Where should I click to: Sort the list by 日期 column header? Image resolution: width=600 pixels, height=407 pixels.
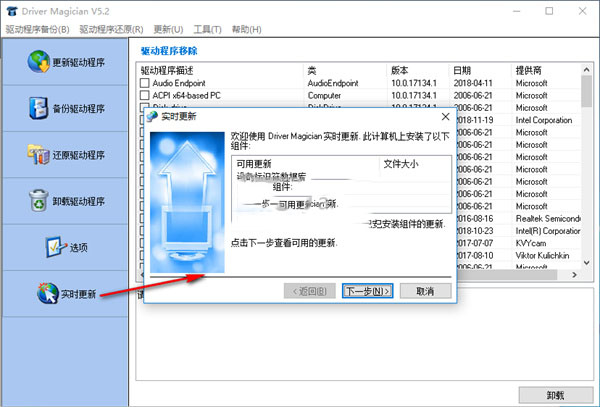coord(462,70)
